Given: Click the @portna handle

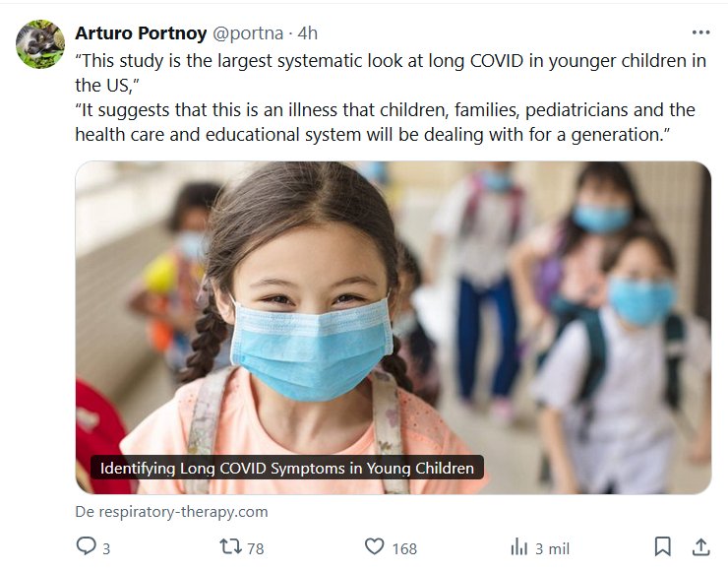Looking at the screenshot, I should point(243,33).
